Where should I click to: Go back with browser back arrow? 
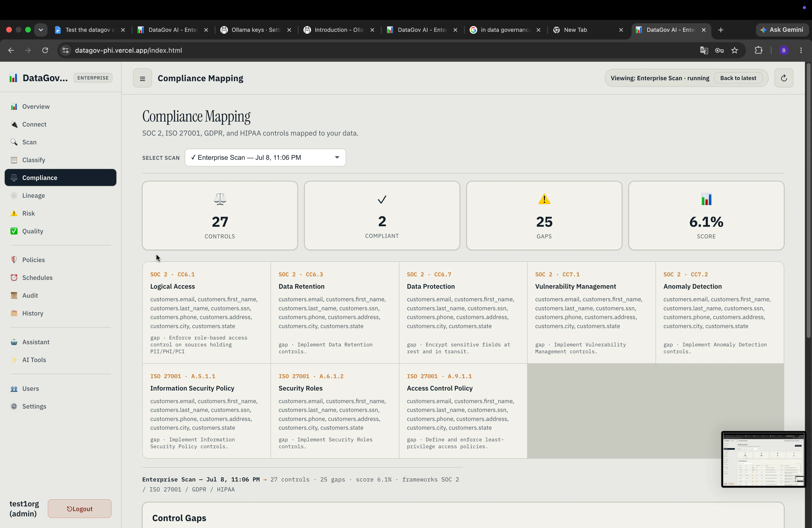(11, 50)
